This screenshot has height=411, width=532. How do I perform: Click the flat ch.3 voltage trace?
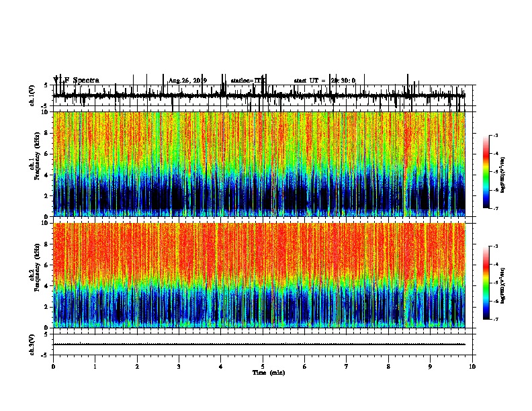point(259,345)
